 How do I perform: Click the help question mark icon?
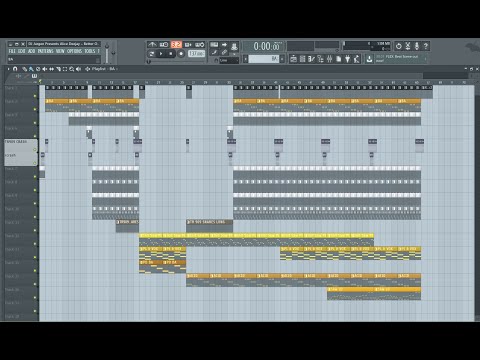426,46
